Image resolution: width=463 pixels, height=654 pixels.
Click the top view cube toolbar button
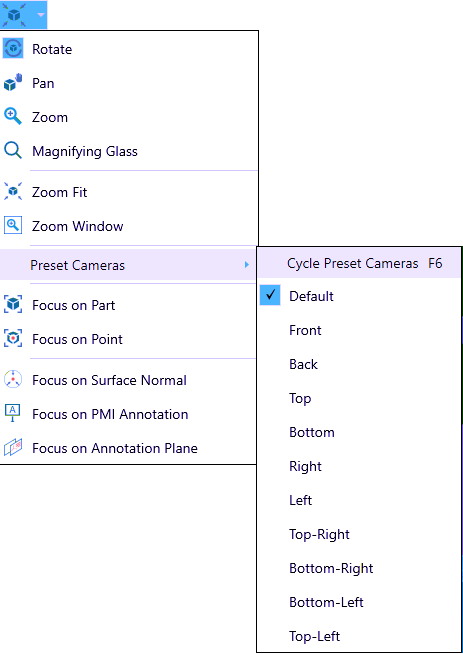[x=15, y=15]
